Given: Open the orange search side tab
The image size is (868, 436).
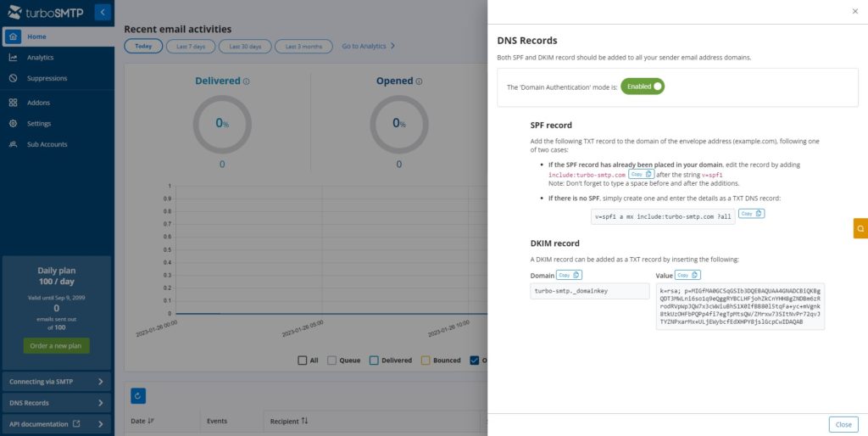Looking at the screenshot, I should (x=861, y=228).
